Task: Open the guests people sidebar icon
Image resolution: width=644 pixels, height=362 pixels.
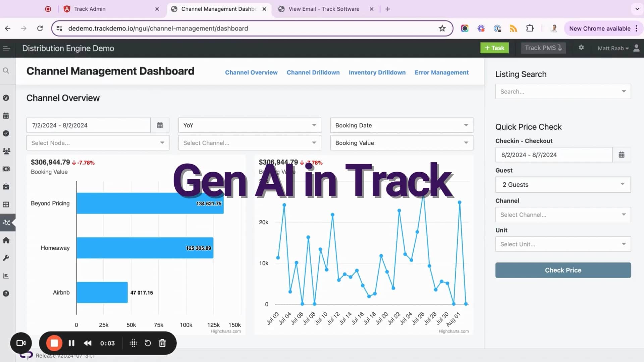Action: point(6,151)
